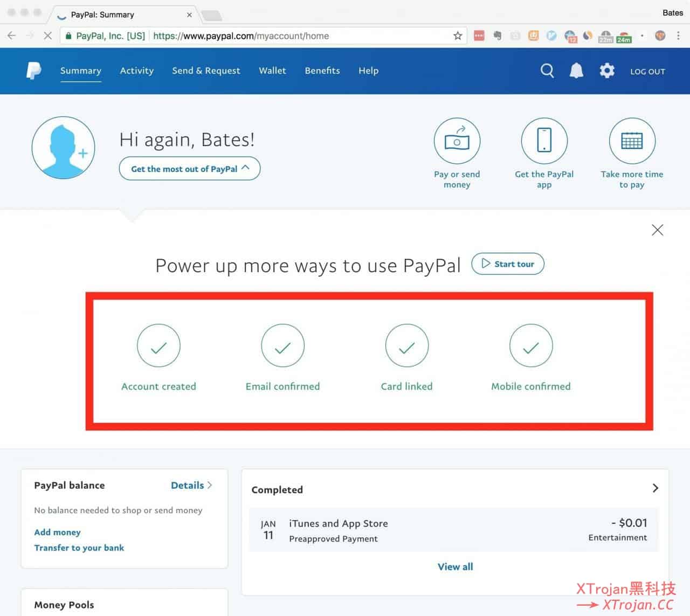This screenshot has width=690, height=616.
Task: Click the Email confirmed checkmark circle
Action: coord(283,346)
